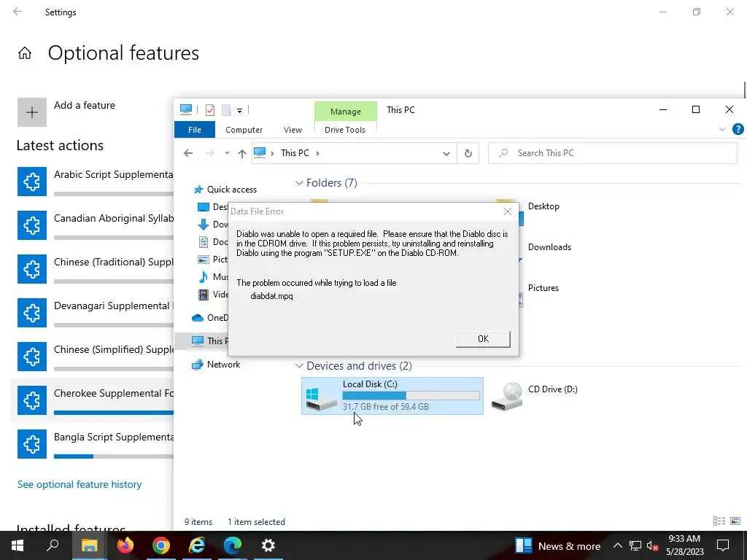The image size is (747, 560).
Task: Open File Explorer help icon
Action: [x=738, y=129]
